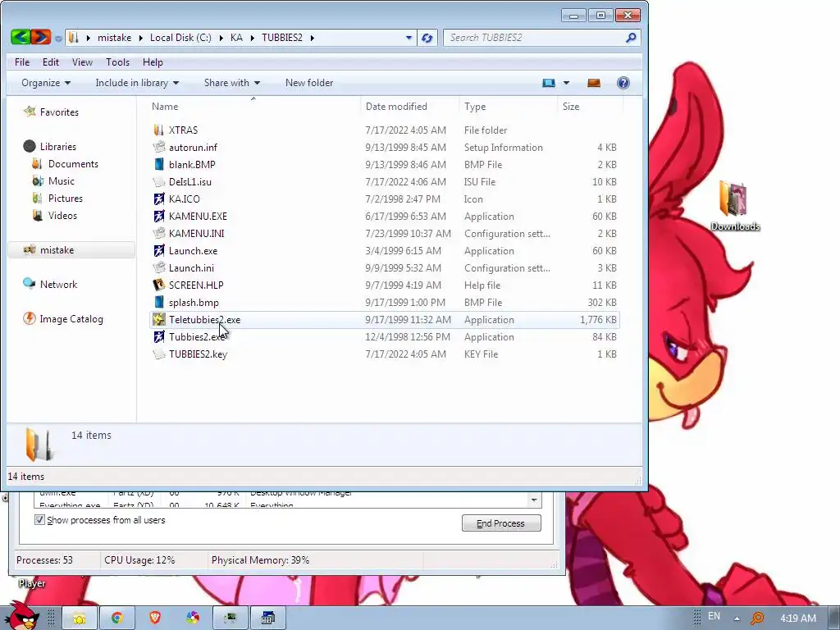Viewport: 840px width, 630px height.
Task: Change view with the views icon
Action: [549, 83]
